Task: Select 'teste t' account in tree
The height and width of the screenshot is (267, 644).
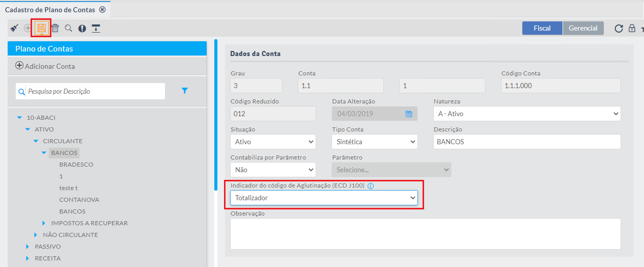Action: click(68, 188)
